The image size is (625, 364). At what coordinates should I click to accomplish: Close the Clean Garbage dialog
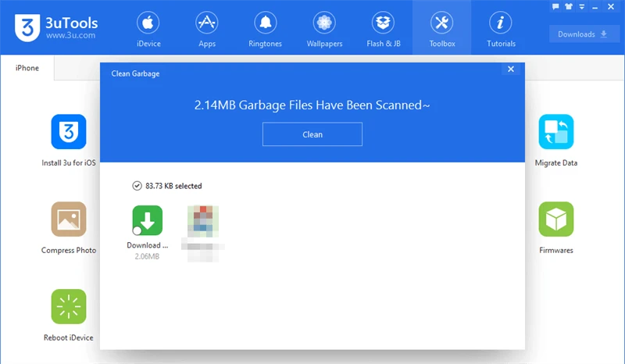[x=511, y=70]
